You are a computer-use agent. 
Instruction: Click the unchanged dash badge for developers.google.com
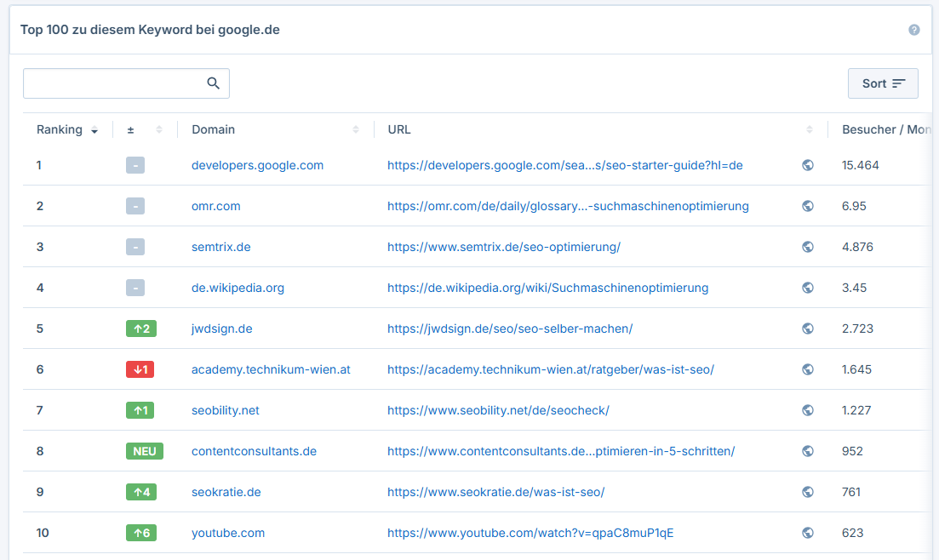(x=135, y=165)
